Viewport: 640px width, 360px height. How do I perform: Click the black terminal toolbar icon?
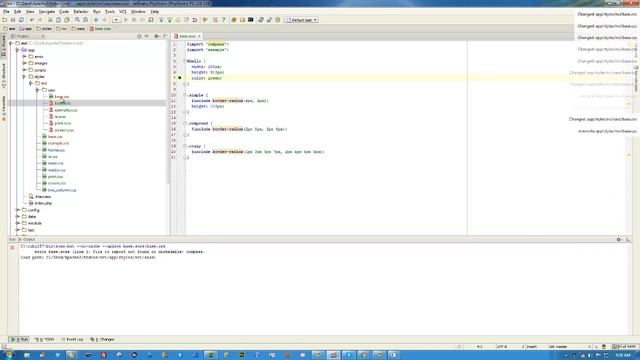point(251,20)
